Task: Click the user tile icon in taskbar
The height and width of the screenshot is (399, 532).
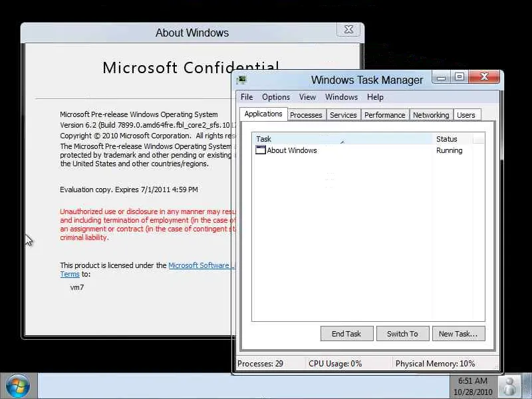Action: (x=509, y=386)
